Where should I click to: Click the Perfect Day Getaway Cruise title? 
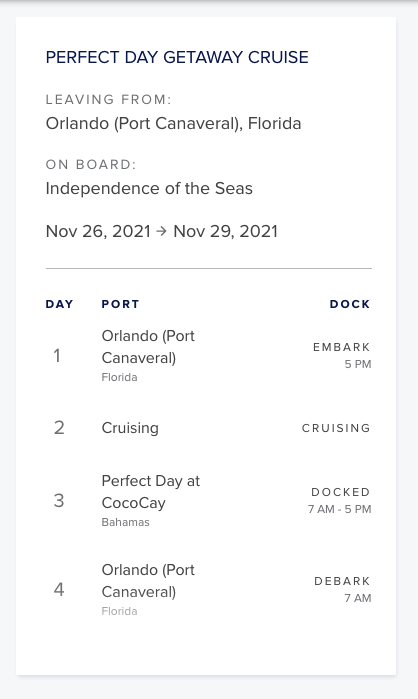(177, 58)
